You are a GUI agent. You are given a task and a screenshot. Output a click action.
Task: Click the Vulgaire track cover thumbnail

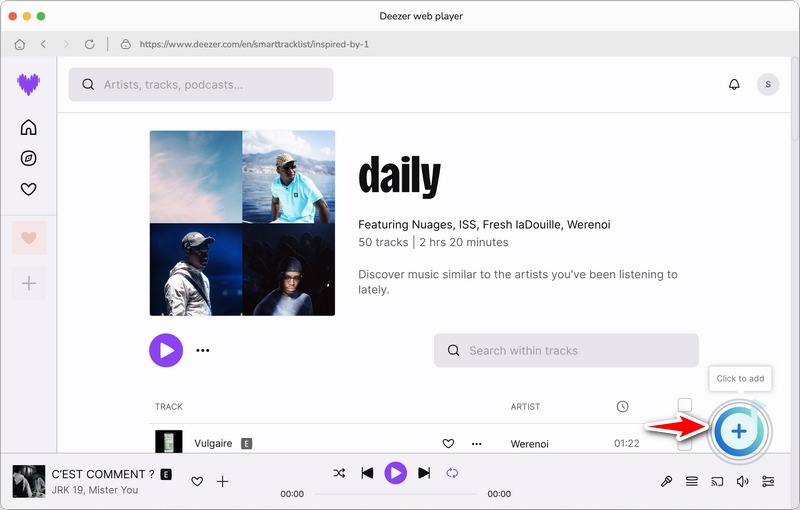[169, 442]
